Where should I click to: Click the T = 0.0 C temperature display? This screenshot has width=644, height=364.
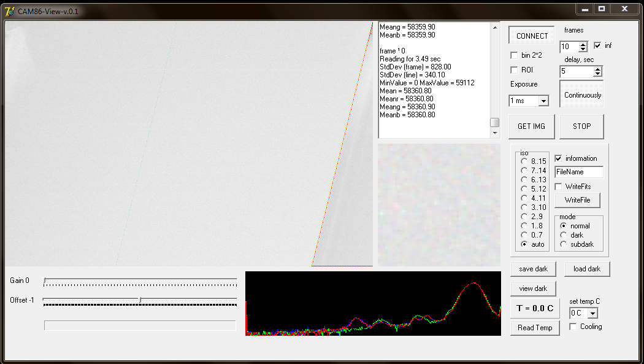(535, 308)
